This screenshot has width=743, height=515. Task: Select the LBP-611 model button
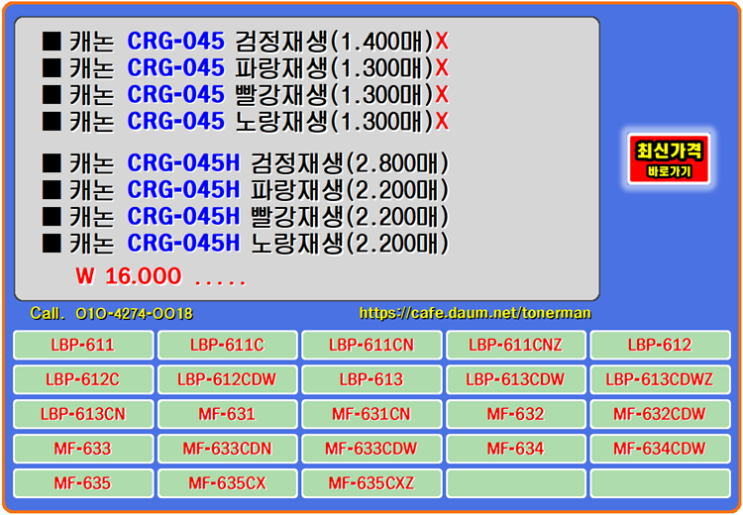tap(83, 345)
